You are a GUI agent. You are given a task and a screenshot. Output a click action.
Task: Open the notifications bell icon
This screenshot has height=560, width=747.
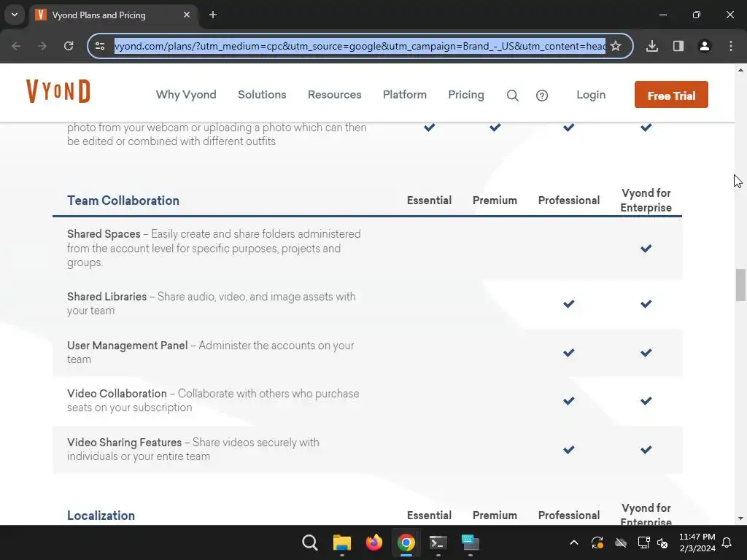727,542
